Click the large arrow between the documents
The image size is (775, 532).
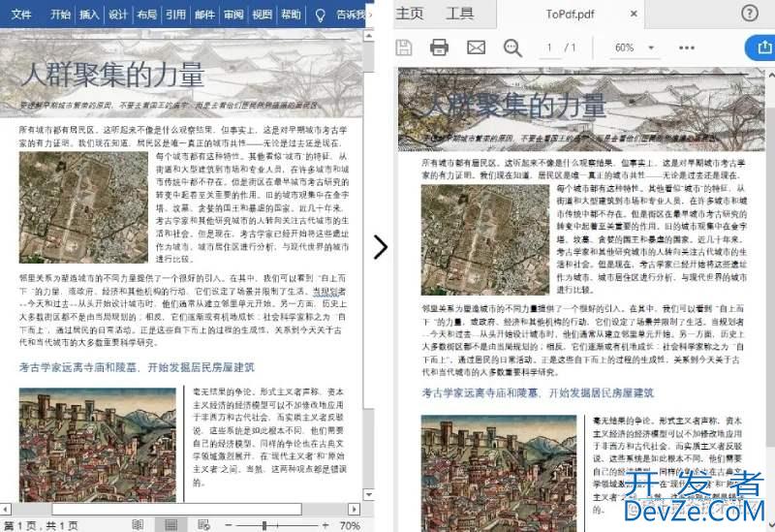pos(380,247)
